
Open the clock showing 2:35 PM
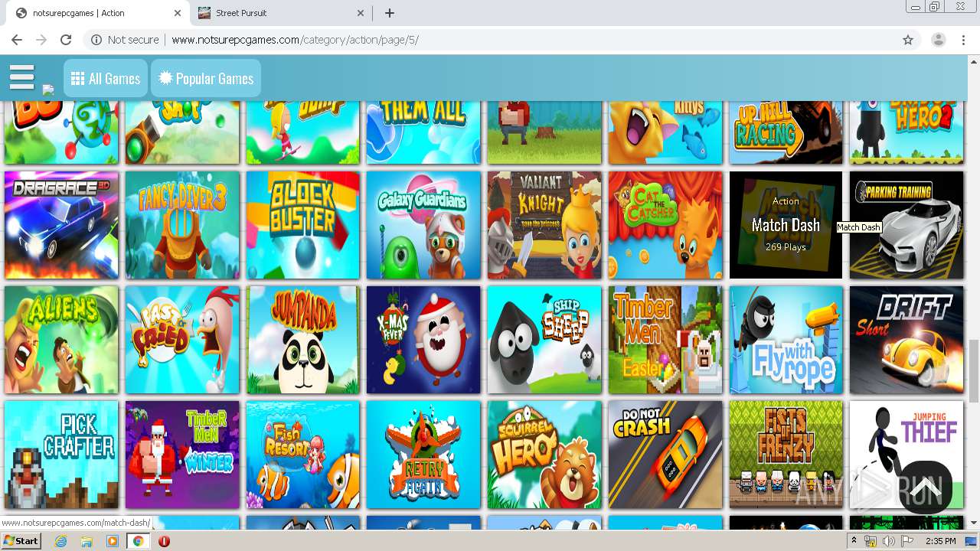(x=939, y=541)
